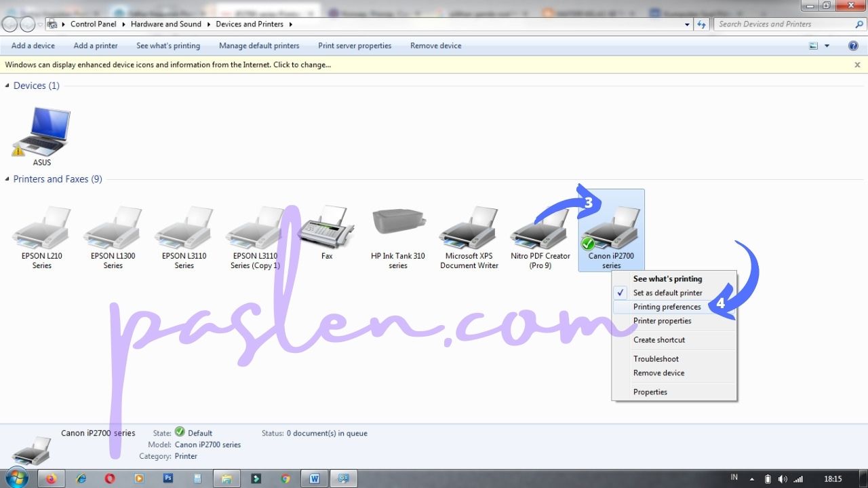Click Manage default printers toolbar button
This screenshot has height=488, width=868.
pos(259,45)
